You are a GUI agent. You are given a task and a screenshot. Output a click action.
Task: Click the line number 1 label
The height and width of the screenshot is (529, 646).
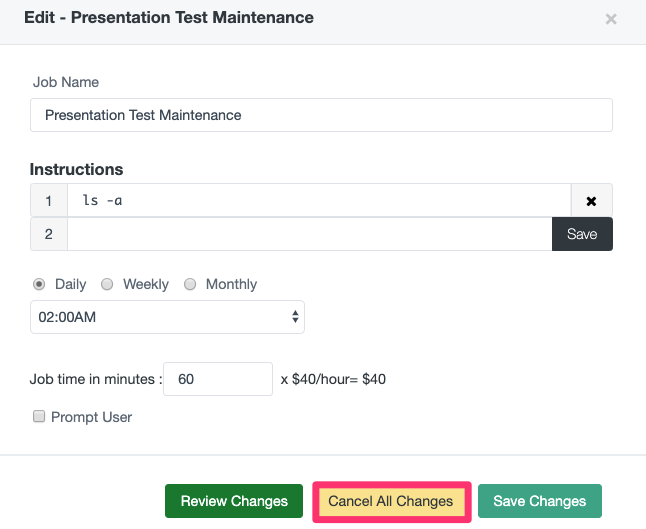click(x=49, y=201)
